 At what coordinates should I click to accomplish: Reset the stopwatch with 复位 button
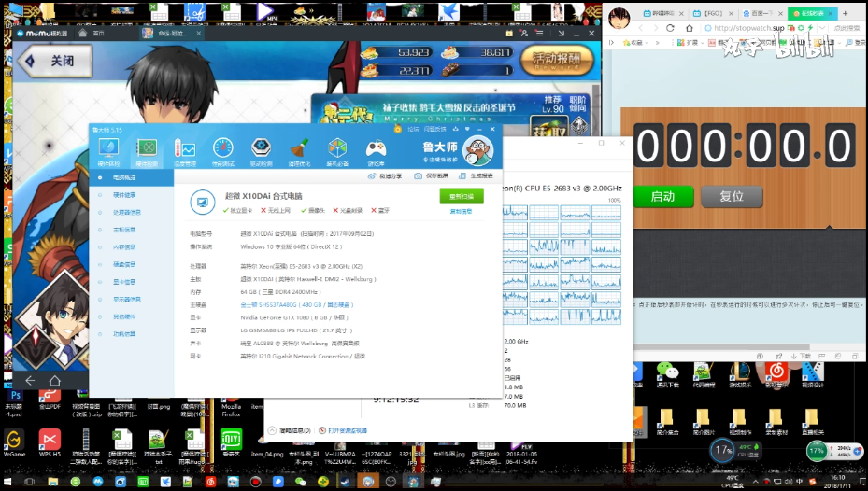(x=732, y=196)
